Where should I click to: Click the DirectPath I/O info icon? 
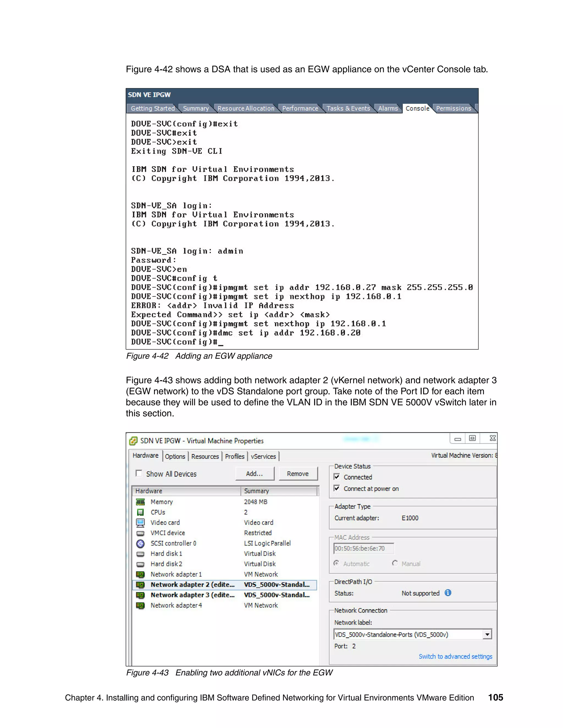click(448, 593)
